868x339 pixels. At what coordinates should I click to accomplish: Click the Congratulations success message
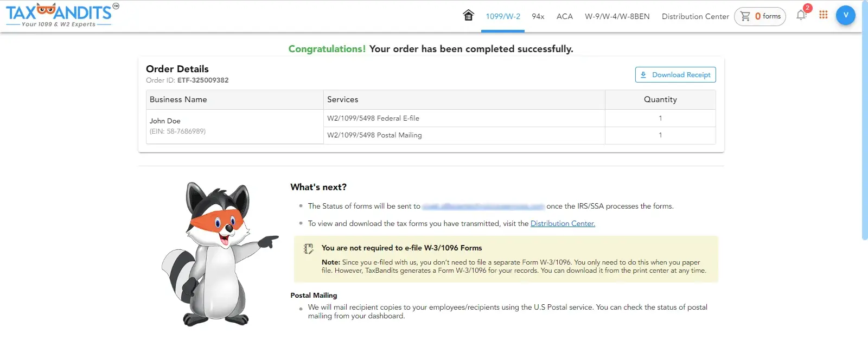(x=431, y=49)
